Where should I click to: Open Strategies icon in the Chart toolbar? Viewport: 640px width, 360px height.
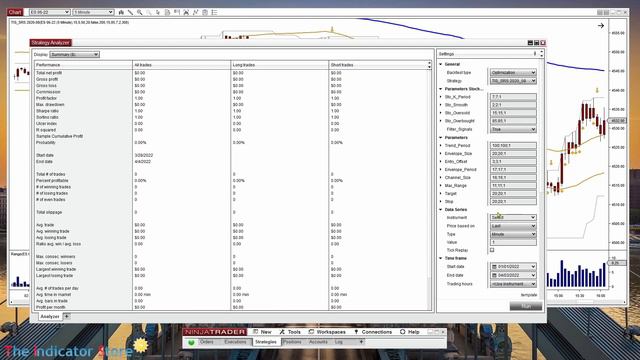point(196,12)
